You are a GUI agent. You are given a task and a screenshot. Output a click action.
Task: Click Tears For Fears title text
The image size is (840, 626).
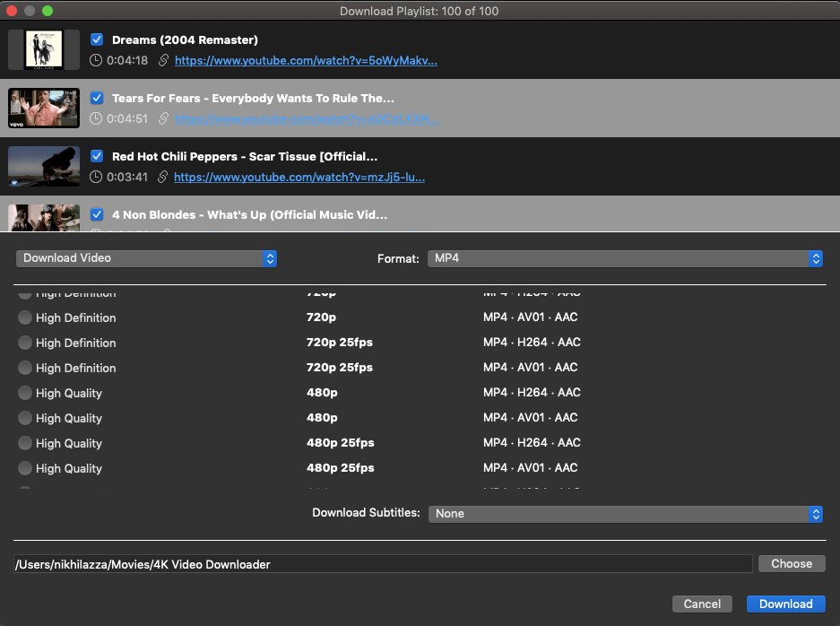coord(253,98)
